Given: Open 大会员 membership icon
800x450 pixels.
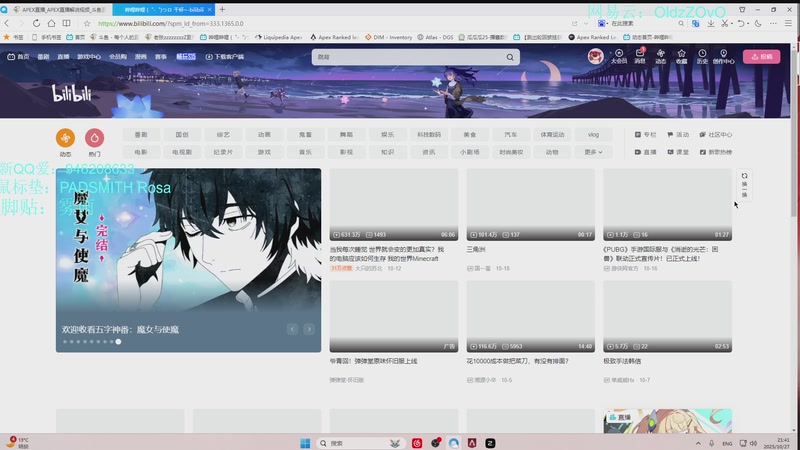Looking at the screenshot, I should pyautogui.click(x=619, y=56).
